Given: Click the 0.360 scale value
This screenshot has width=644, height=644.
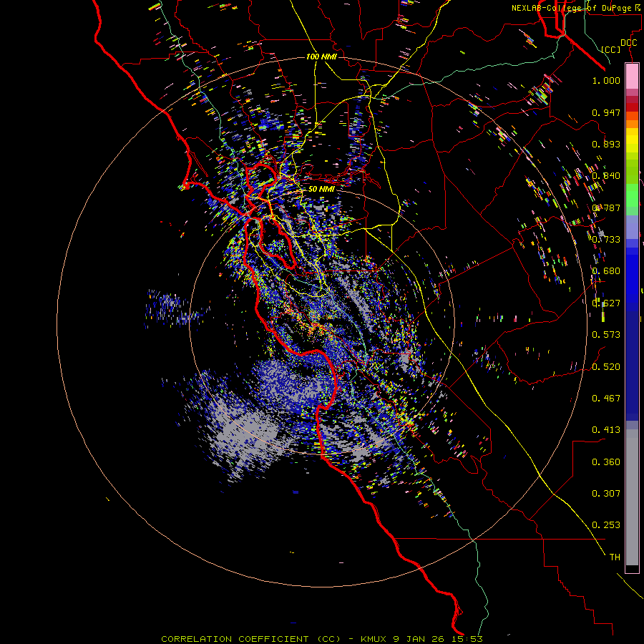Looking at the screenshot, I should pyautogui.click(x=606, y=462).
